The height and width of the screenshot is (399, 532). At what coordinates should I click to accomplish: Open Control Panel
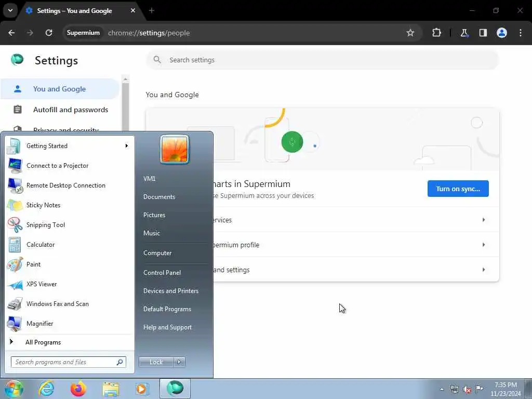point(162,273)
